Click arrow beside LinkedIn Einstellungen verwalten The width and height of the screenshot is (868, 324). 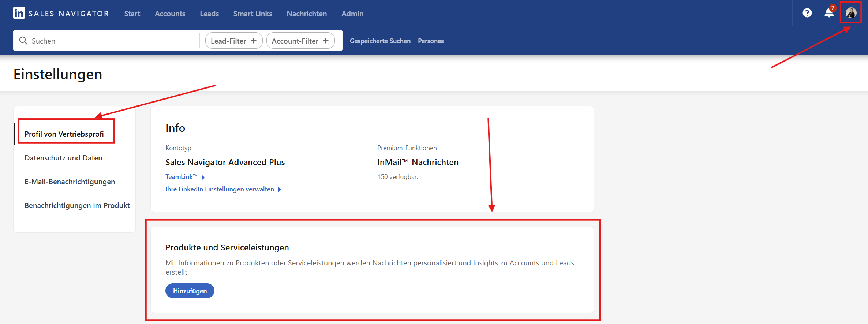[x=280, y=190]
